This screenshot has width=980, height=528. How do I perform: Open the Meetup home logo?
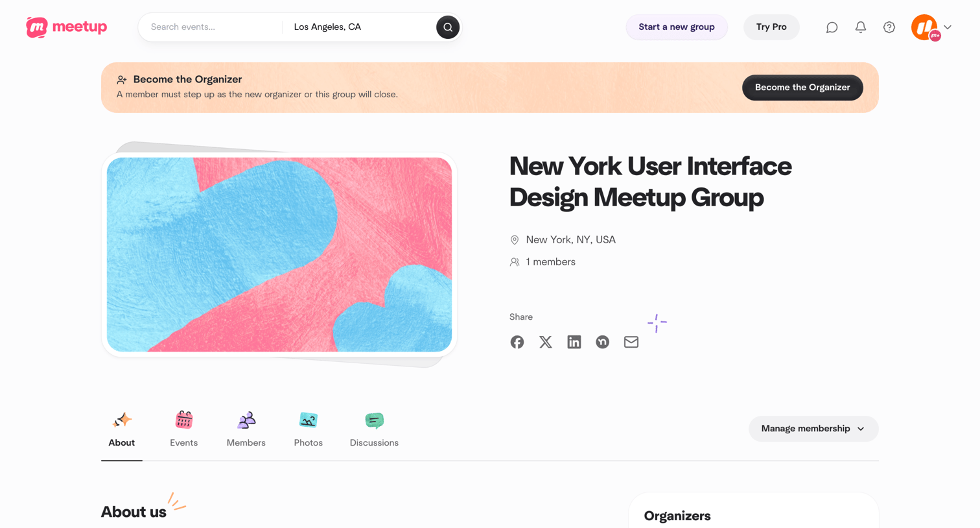[x=67, y=27]
